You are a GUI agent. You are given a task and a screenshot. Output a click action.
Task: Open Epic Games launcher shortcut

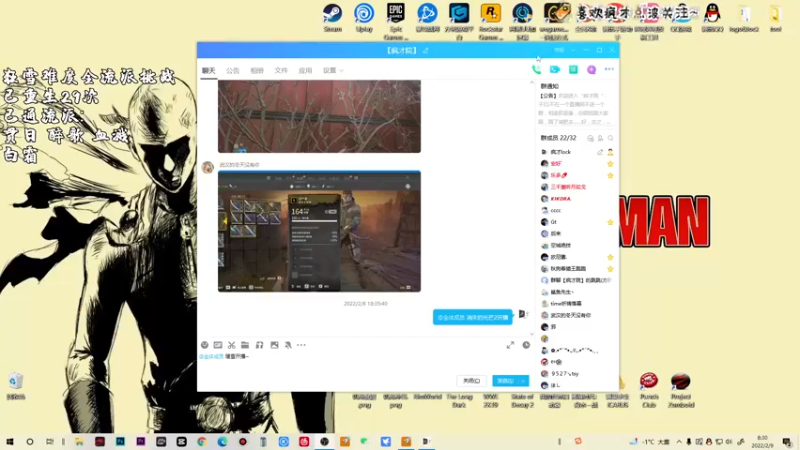[396, 21]
